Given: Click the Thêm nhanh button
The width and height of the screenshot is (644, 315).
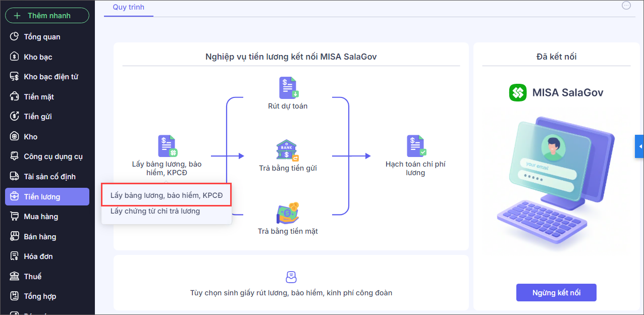Looking at the screenshot, I should tap(47, 16).
